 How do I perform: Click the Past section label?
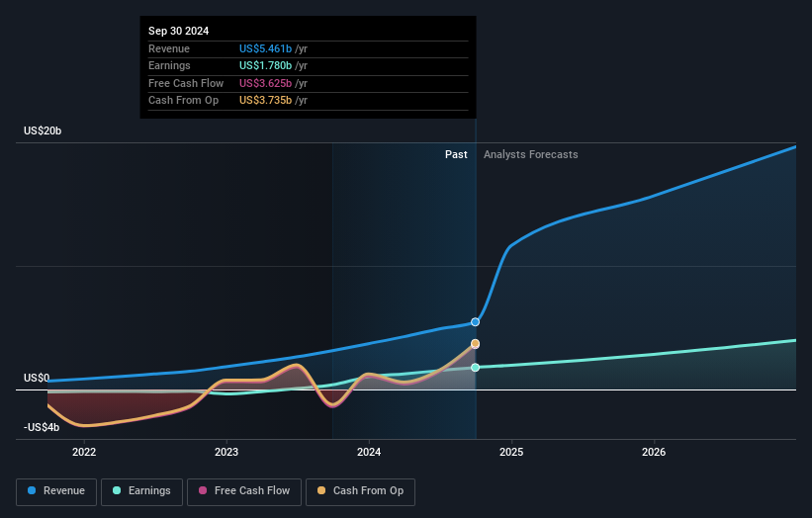pos(456,154)
